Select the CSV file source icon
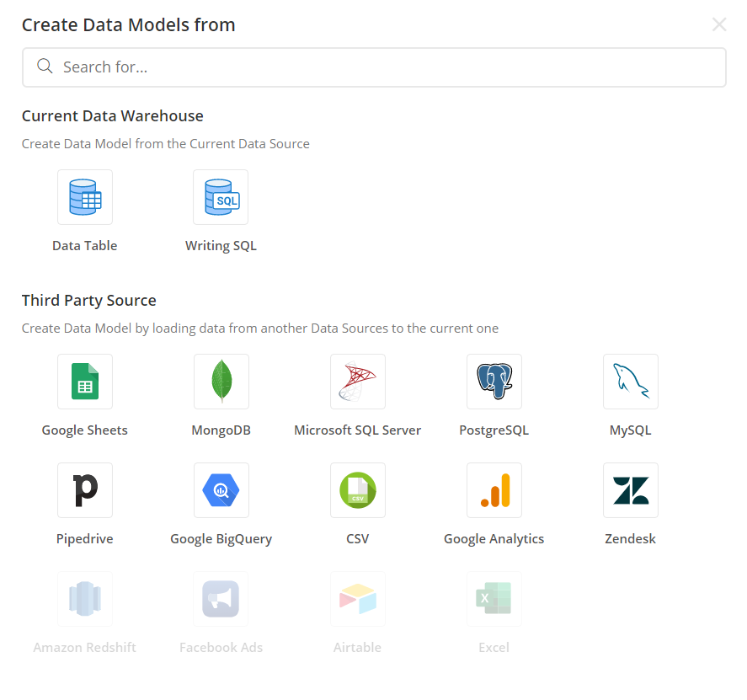 tap(358, 490)
